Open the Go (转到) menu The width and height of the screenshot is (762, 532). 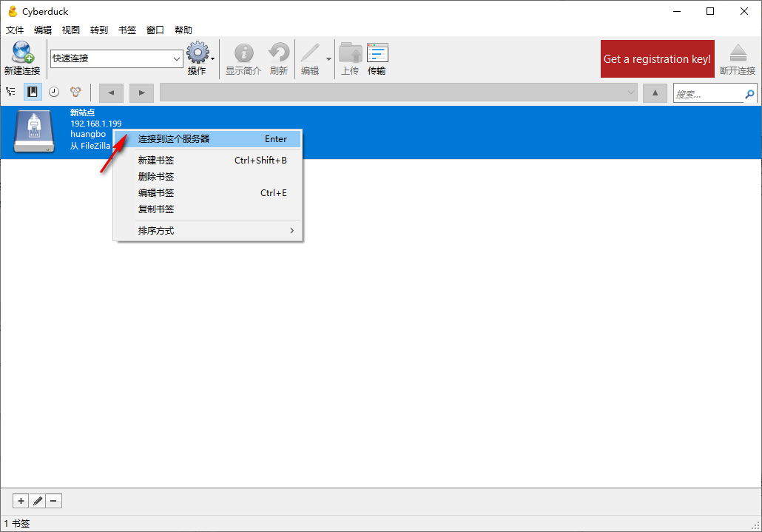click(x=98, y=30)
